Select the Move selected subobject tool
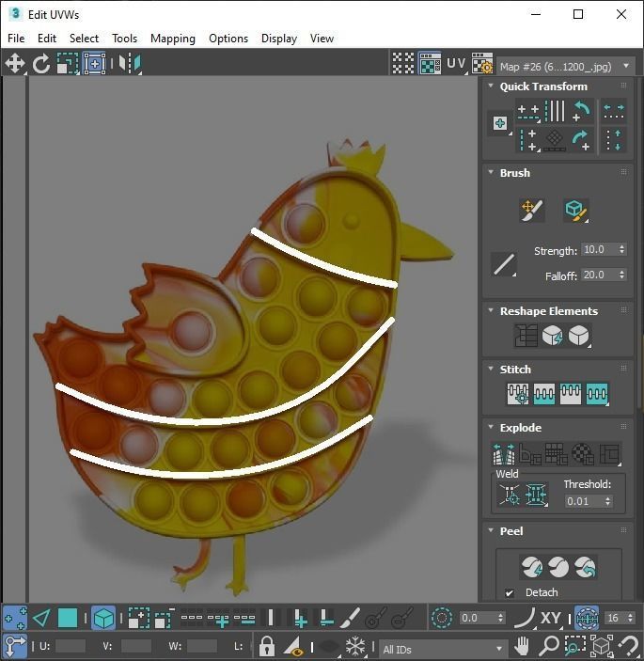The height and width of the screenshot is (661, 644). [x=15, y=64]
